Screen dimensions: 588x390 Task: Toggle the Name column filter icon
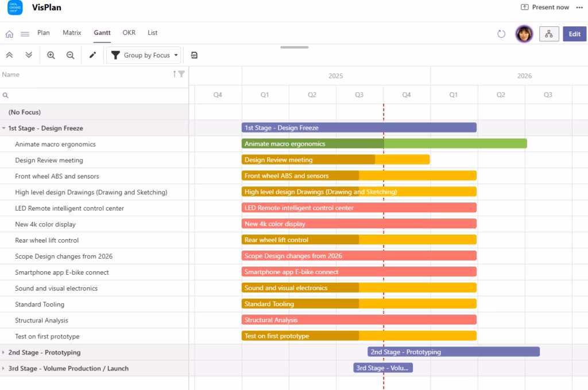click(181, 74)
